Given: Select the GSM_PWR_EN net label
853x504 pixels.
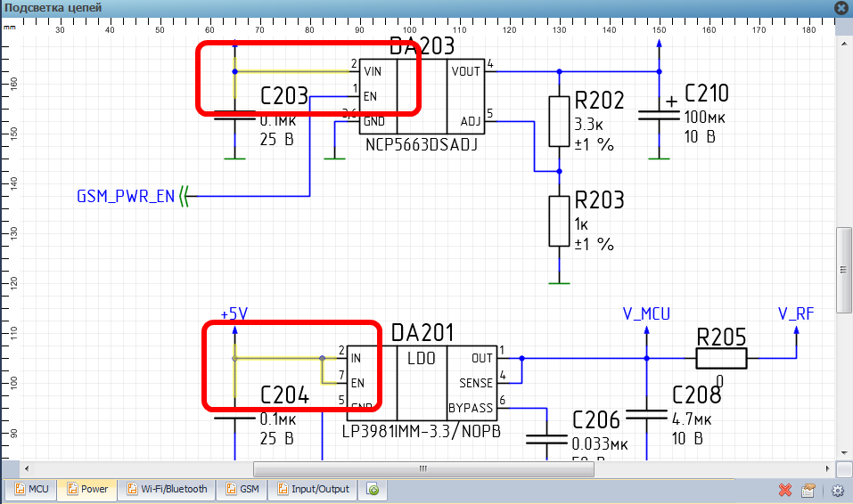Looking at the screenshot, I should [126, 196].
